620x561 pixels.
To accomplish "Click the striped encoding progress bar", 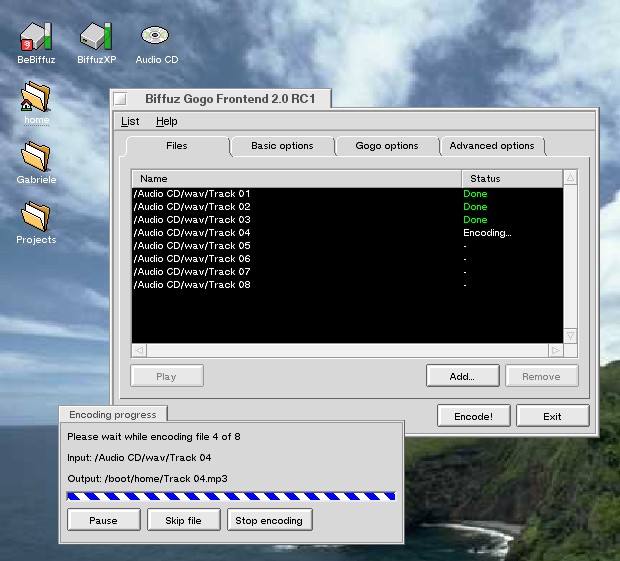I will click(231, 496).
